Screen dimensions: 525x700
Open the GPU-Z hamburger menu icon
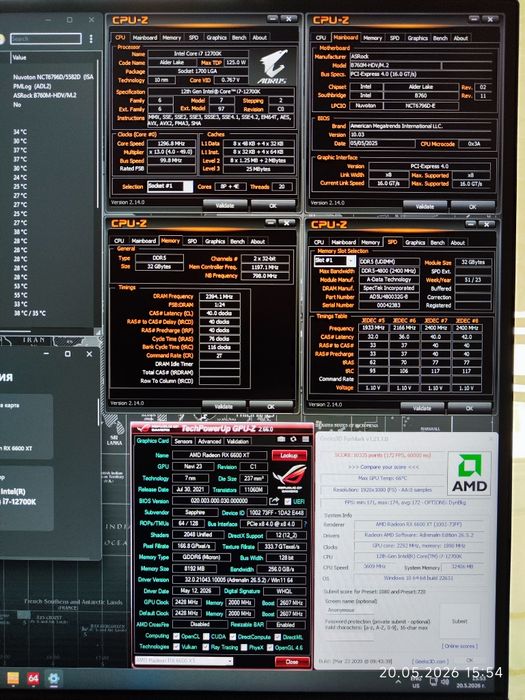305,440
